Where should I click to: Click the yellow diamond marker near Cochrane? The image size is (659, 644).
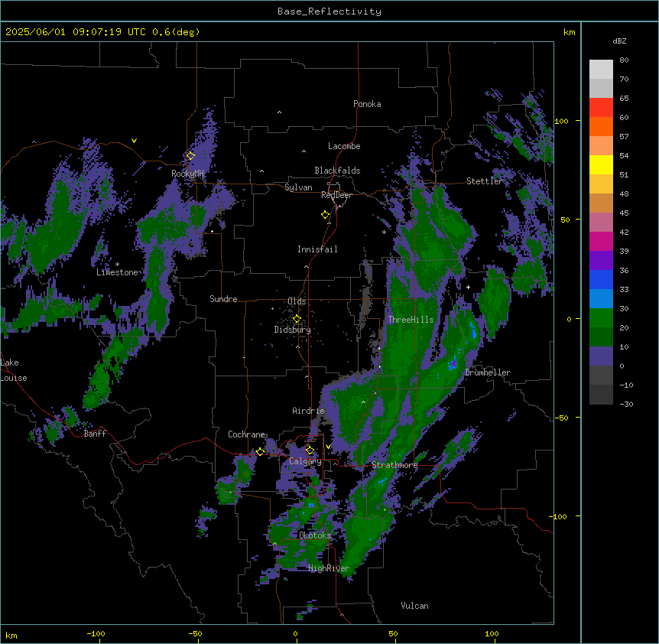pos(260,451)
